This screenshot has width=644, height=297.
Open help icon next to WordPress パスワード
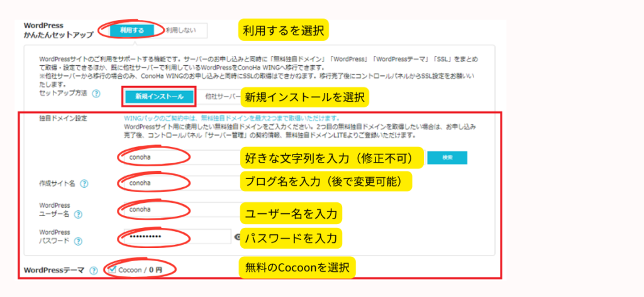77,241
